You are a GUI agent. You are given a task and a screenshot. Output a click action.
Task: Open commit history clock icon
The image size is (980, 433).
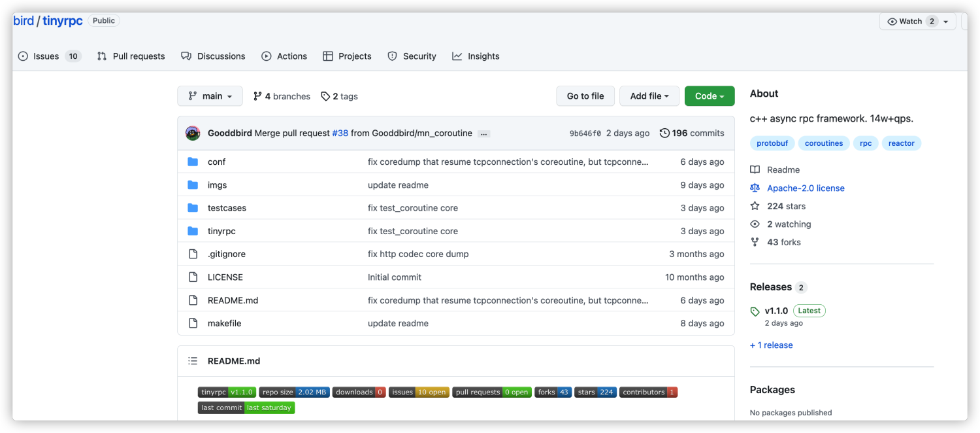[x=664, y=133]
